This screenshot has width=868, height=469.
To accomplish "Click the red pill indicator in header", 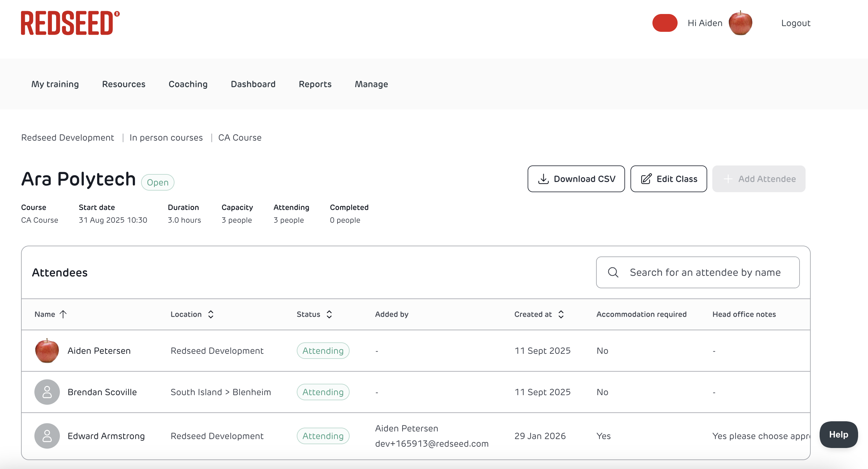I will [665, 23].
